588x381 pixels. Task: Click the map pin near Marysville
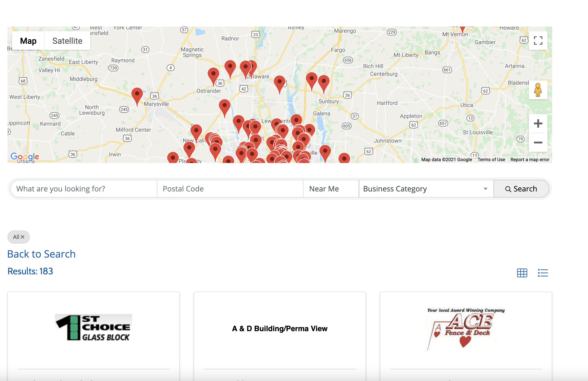pyautogui.click(x=137, y=95)
